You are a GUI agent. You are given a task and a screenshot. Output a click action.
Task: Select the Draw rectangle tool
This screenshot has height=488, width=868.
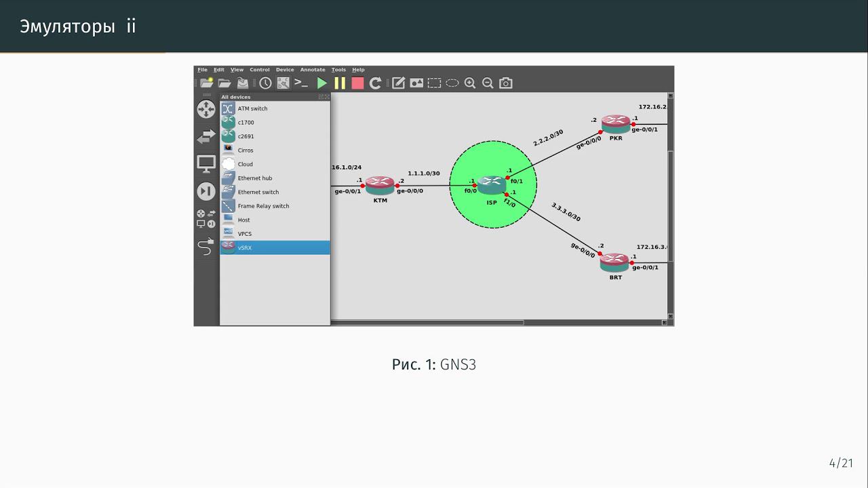coord(434,83)
